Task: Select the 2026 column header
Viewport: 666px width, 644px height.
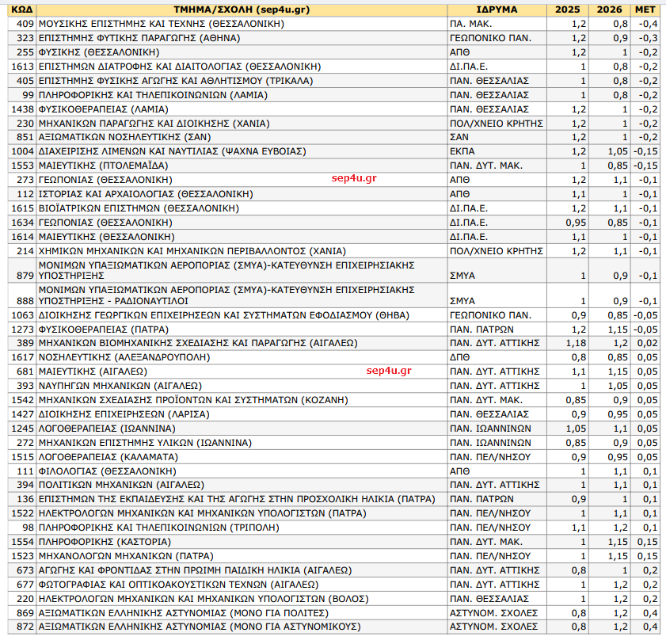Action: click(610, 9)
